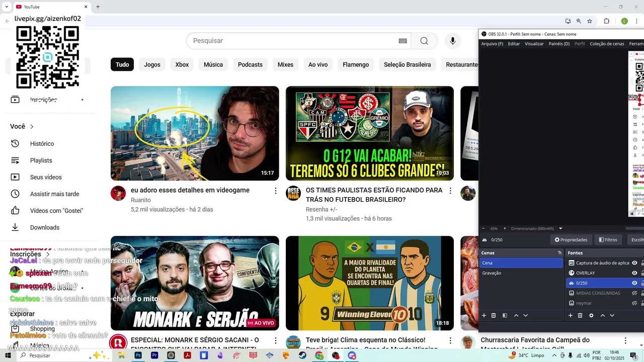Open the on-screen keyboard icon in search box
Viewport: 644px width, 362px height.
point(403,41)
